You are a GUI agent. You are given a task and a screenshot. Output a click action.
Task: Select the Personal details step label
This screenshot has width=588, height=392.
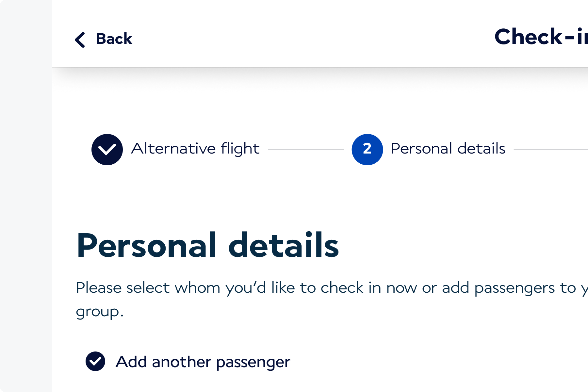(448, 149)
